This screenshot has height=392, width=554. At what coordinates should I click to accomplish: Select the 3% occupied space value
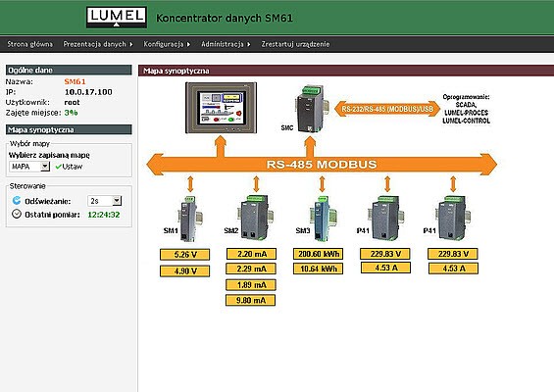coord(71,113)
